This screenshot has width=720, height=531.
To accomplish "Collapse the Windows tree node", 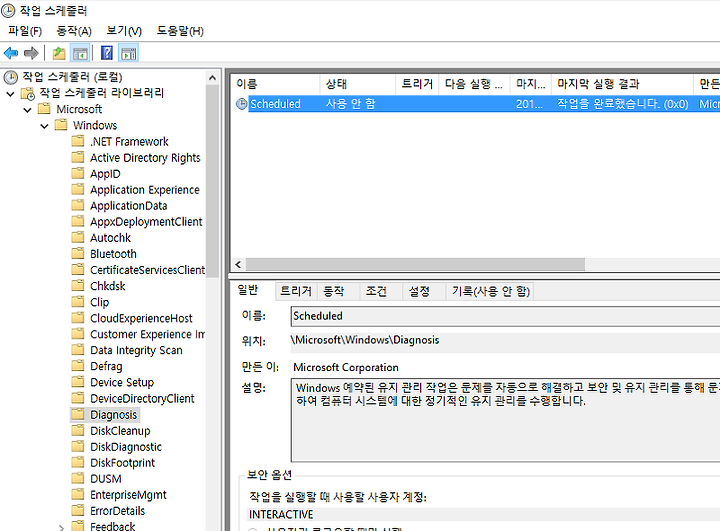I will 45,126.
